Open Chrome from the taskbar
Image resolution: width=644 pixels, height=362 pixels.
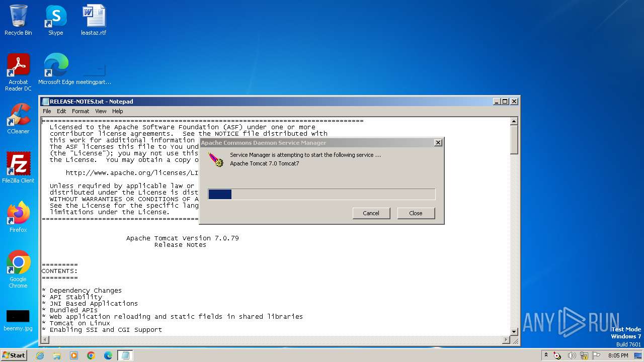point(91,355)
